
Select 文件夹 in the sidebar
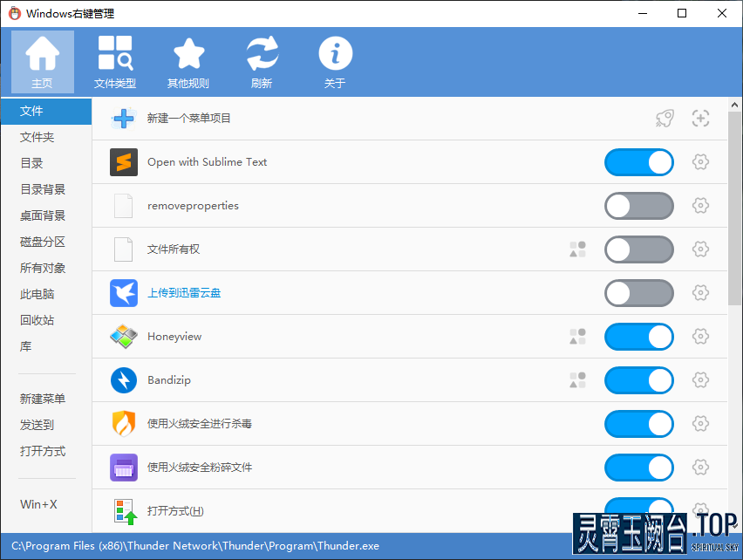37,137
